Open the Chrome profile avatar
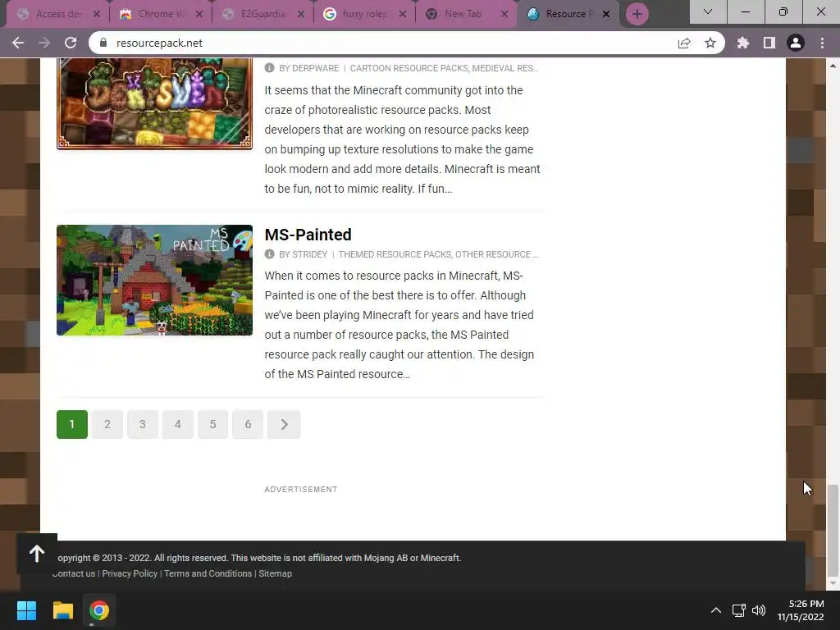 pyautogui.click(x=796, y=43)
